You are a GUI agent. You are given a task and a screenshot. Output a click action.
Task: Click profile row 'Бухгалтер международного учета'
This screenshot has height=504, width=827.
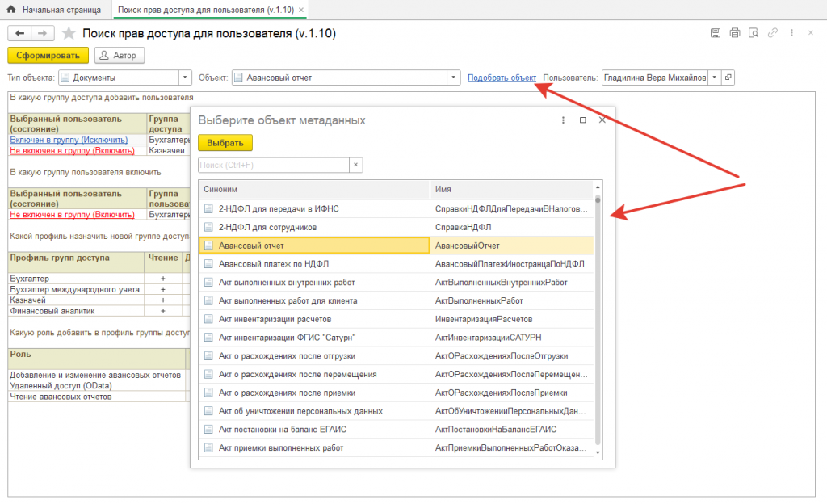75,289
